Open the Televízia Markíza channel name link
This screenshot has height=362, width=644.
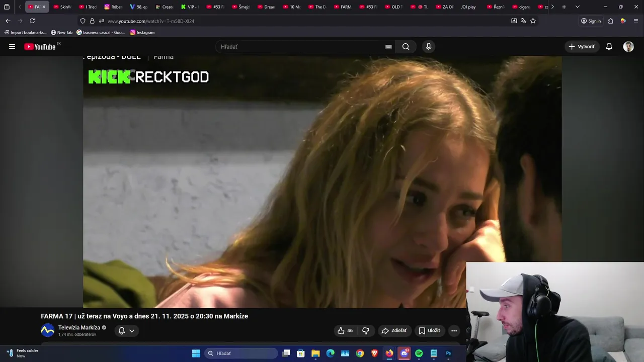pos(79,328)
